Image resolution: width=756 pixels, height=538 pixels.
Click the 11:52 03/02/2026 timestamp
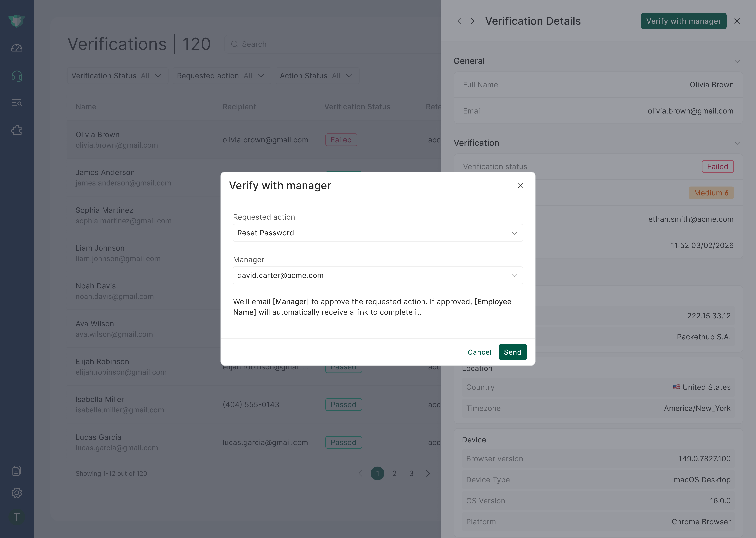pos(702,245)
